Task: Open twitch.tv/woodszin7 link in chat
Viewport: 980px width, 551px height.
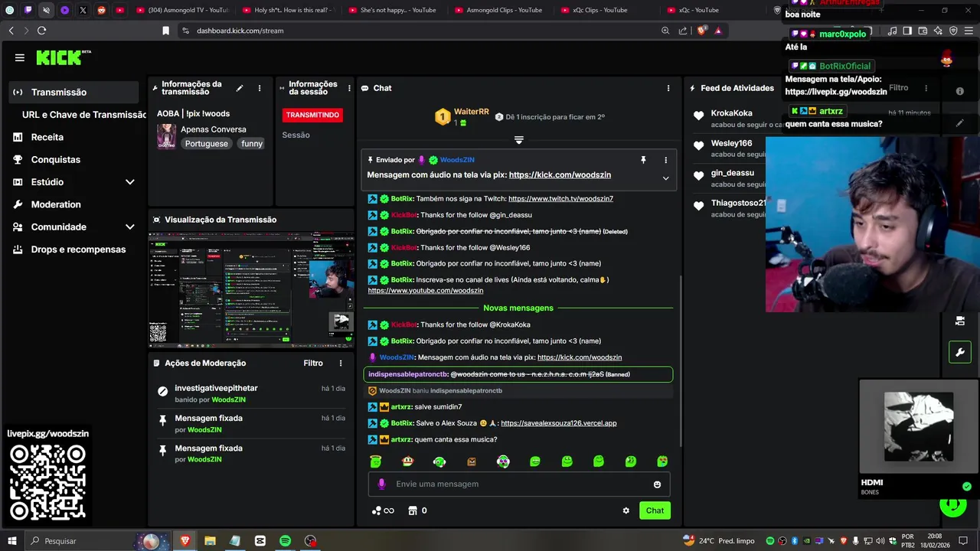Action: 560,199
